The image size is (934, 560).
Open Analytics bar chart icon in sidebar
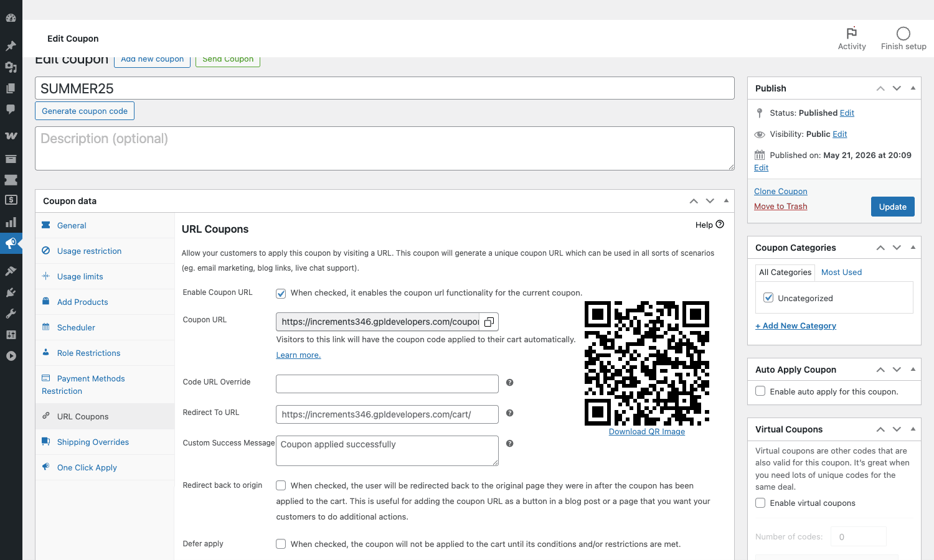(11, 222)
